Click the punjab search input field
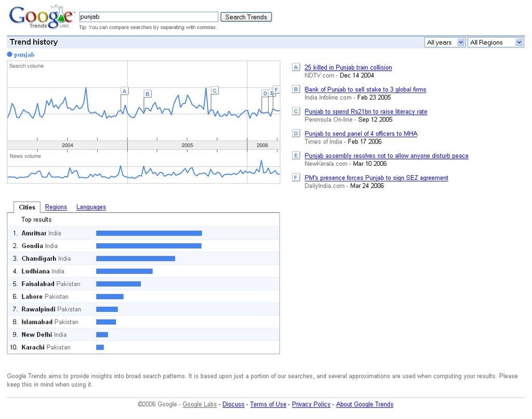This screenshot has height=419, width=532. coord(149,17)
